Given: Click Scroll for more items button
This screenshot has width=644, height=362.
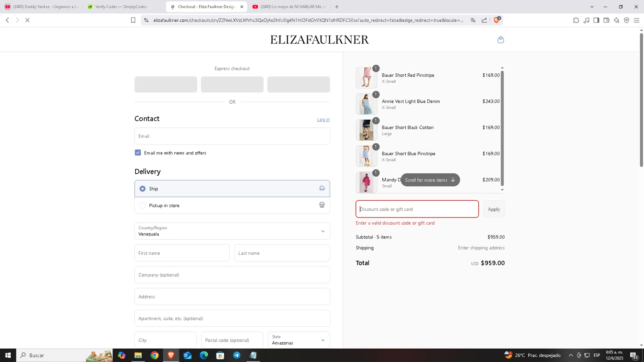Looking at the screenshot, I should 430,180.
